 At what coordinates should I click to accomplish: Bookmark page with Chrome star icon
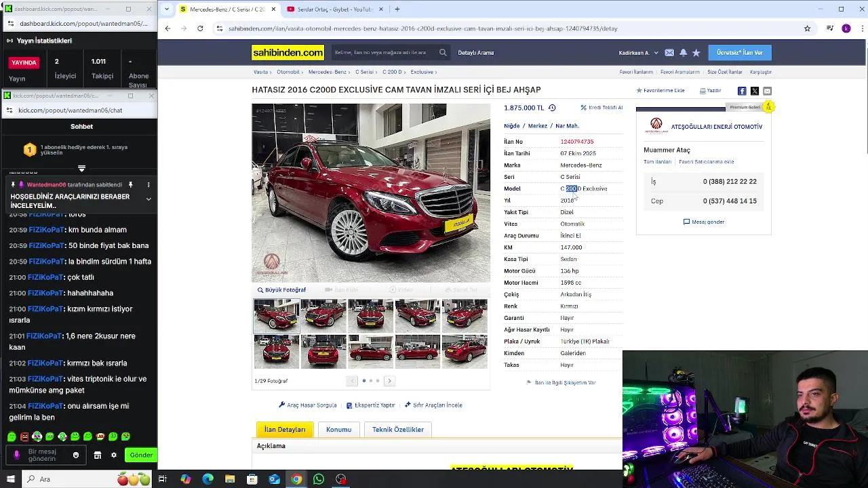(x=807, y=28)
